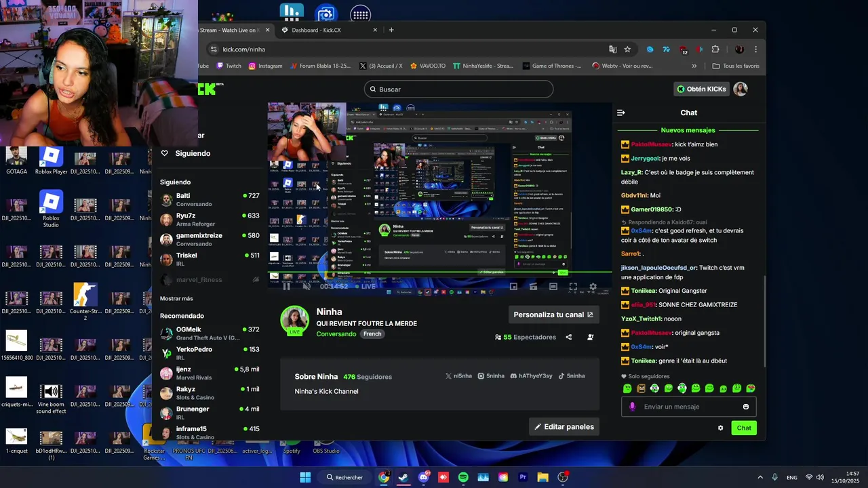The height and width of the screenshot is (488, 868).
Task: Jump to Nuevos mensajes in chat
Action: coord(688,130)
